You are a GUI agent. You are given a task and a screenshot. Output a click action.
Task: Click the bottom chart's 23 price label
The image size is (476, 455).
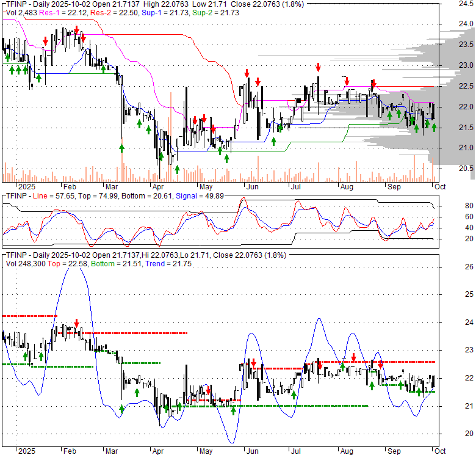tap(469, 350)
